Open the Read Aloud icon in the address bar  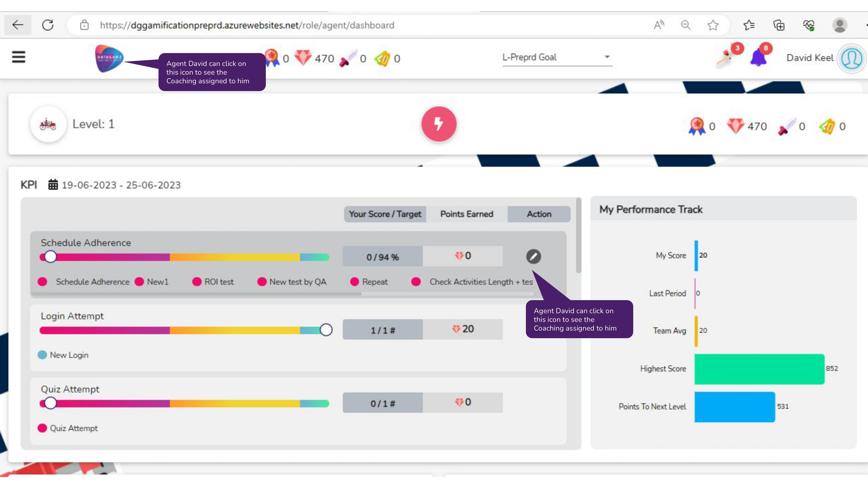[x=659, y=25]
